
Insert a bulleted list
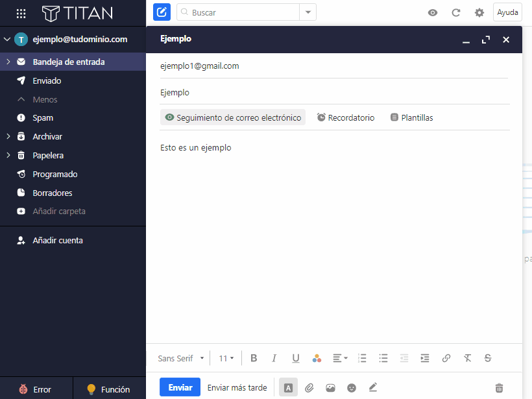pos(383,358)
